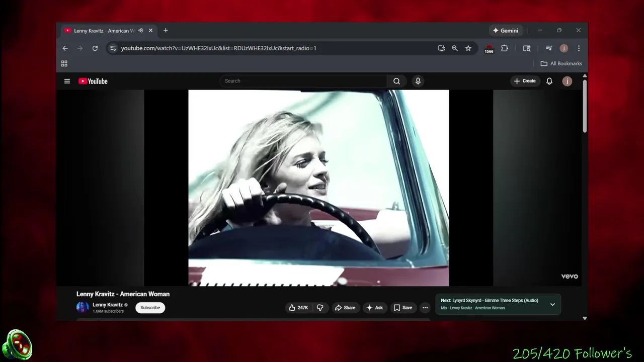This screenshot has height=362, width=644.
Task: Open a new tab with plus button
Action: tap(166, 31)
